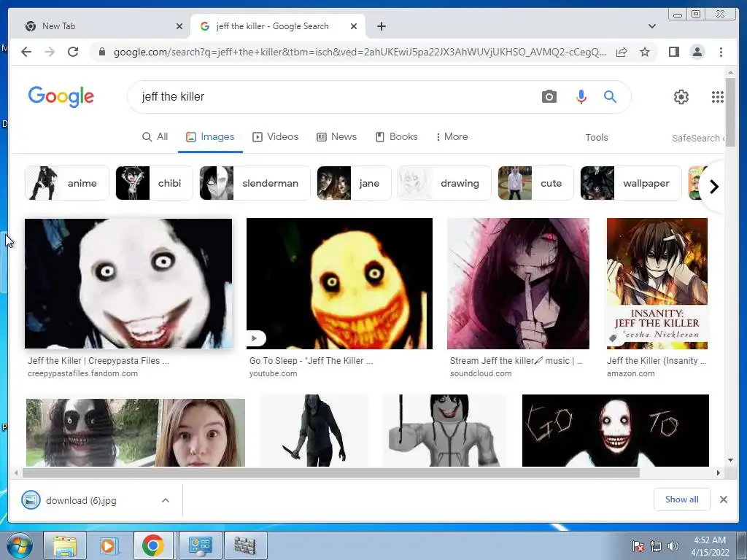The height and width of the screenshot is (560, 747).
Task: Open the Google apps grid
Action: coord(718,97)
